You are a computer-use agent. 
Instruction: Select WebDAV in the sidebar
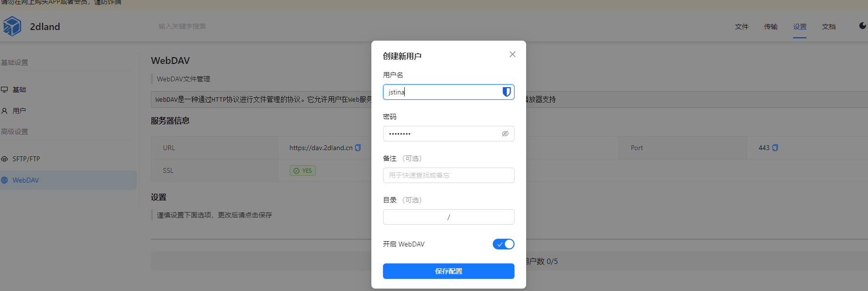tap(68, 180)
